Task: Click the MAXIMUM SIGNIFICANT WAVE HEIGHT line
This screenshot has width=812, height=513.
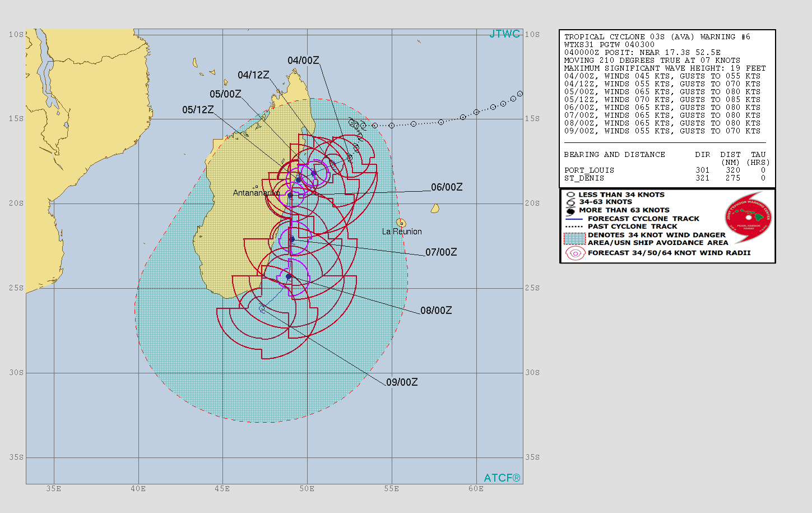Action: point(665,68)
